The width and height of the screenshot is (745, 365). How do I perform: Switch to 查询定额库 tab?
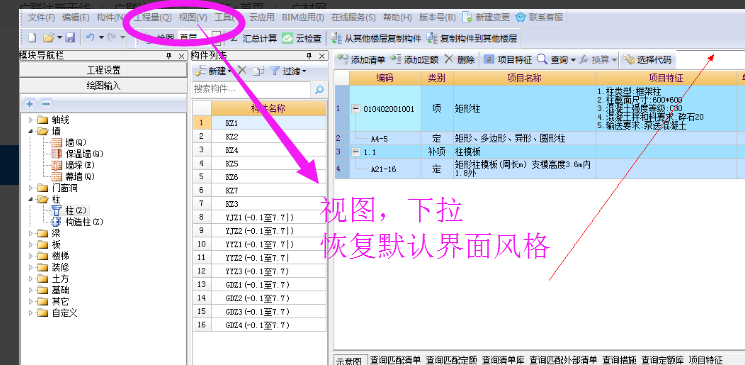click(x=663, y=360)
